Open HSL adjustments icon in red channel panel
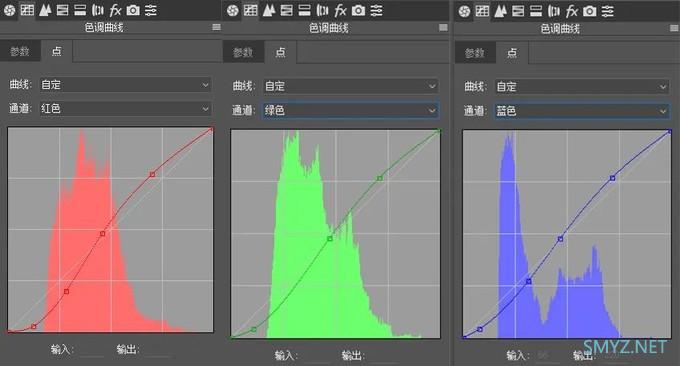Screen dimensions: 680x366 pyautogui.click(x=62, y=10)
